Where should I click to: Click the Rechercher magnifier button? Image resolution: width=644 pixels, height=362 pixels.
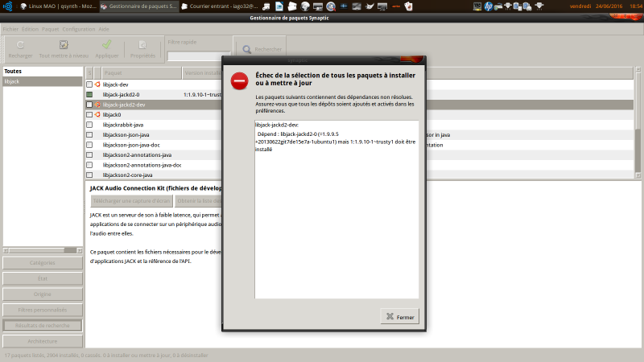[x=262, y=49]
